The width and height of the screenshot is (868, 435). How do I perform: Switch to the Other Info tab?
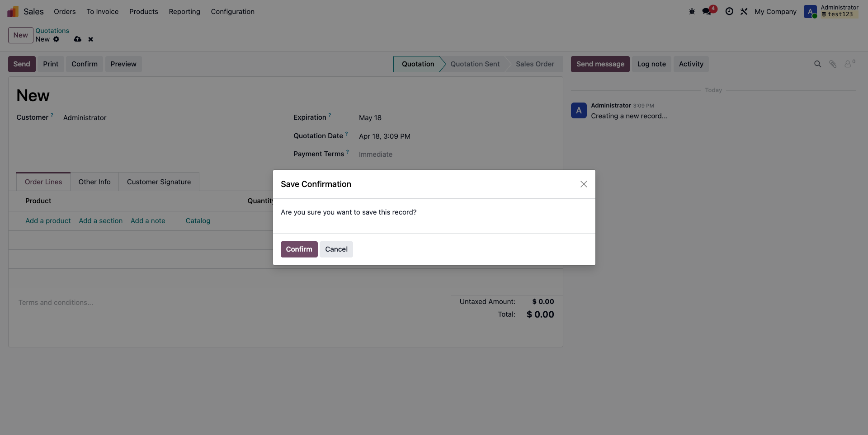pyautogui.click(x=94, y=182)
